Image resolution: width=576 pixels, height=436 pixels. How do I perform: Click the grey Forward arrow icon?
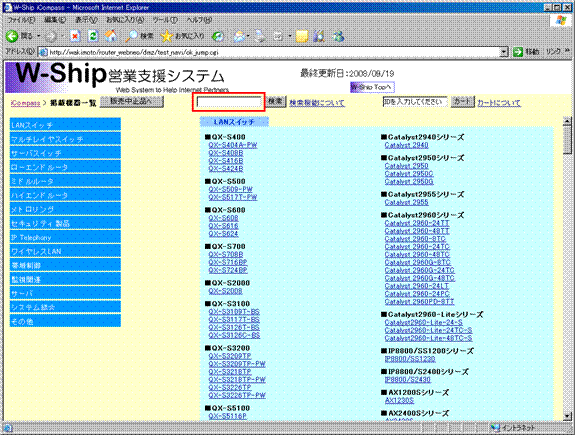point(51,36)
